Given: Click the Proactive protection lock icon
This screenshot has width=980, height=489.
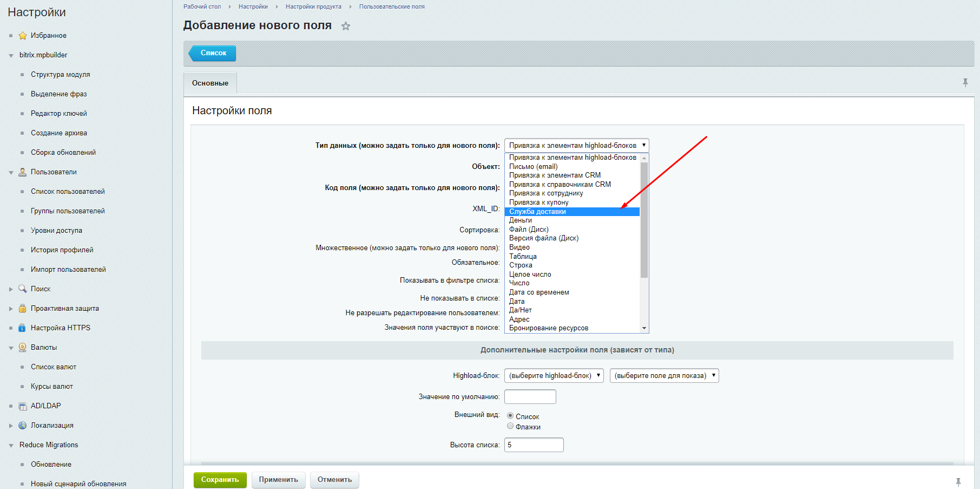Looking at the screenshot, I should point(23,309).
